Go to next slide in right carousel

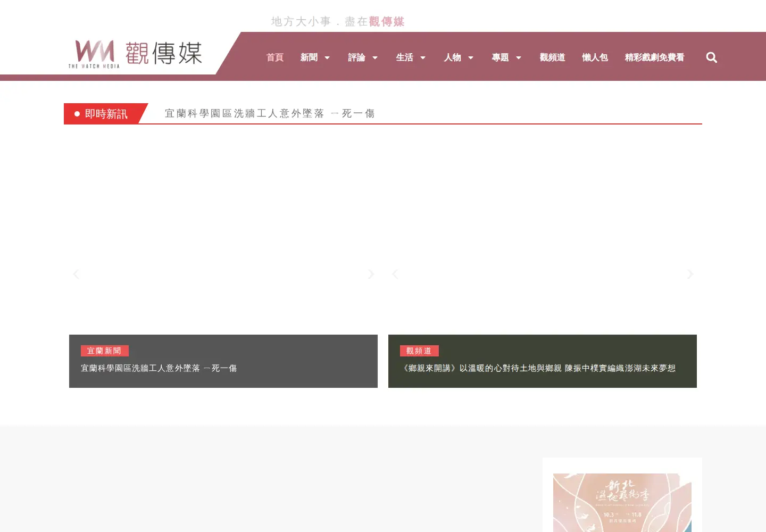[x=690, y=274]
